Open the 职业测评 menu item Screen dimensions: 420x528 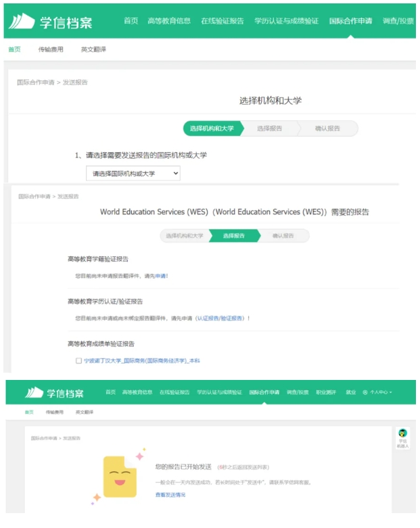tap(326, 392)
